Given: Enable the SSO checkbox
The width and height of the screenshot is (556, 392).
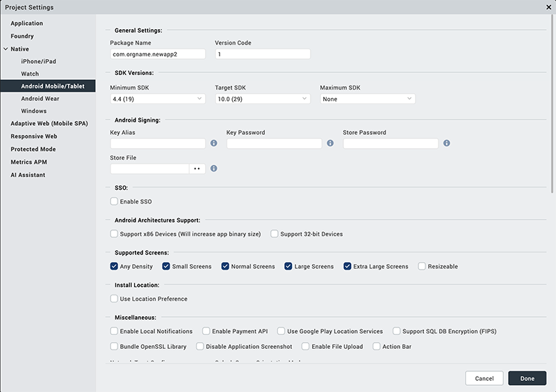Looking at the screenshot, I should [114, 202].
